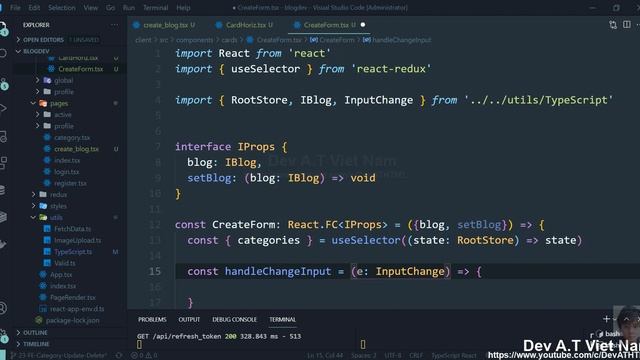
Task: Click errors and warnings status indicator
Action: [x=144, y=356]
